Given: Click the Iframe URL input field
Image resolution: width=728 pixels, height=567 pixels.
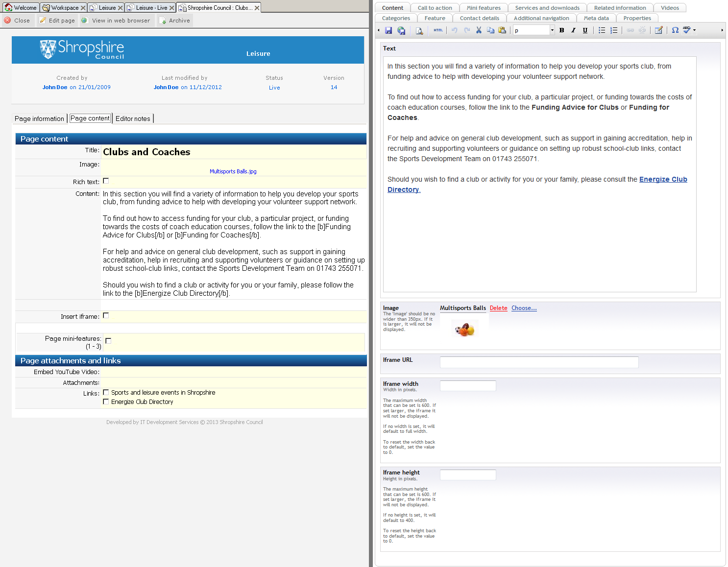Looking at the screenshot, I should pos(539,362).
